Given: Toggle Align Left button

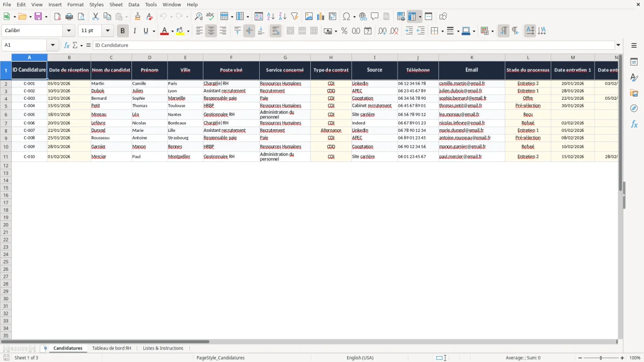Looking at the screenshot, I should (x=199, y=31).
